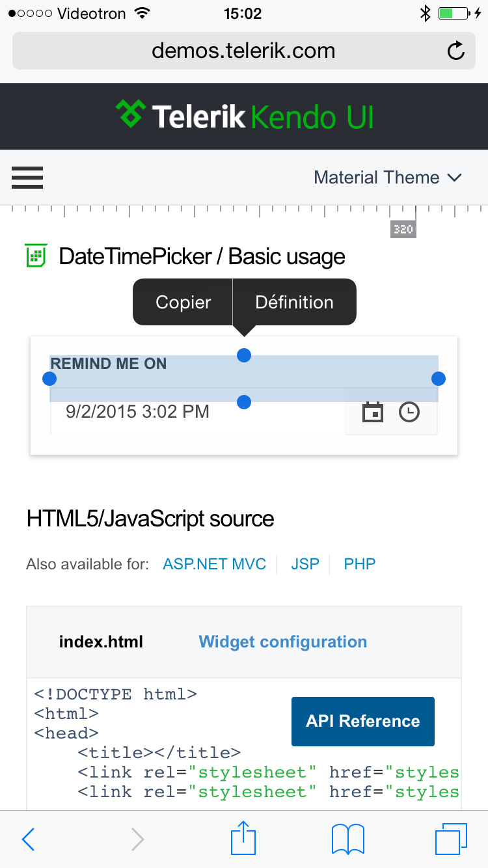Open the JSP version link
The image size is (488, 868).
point(305,564)
